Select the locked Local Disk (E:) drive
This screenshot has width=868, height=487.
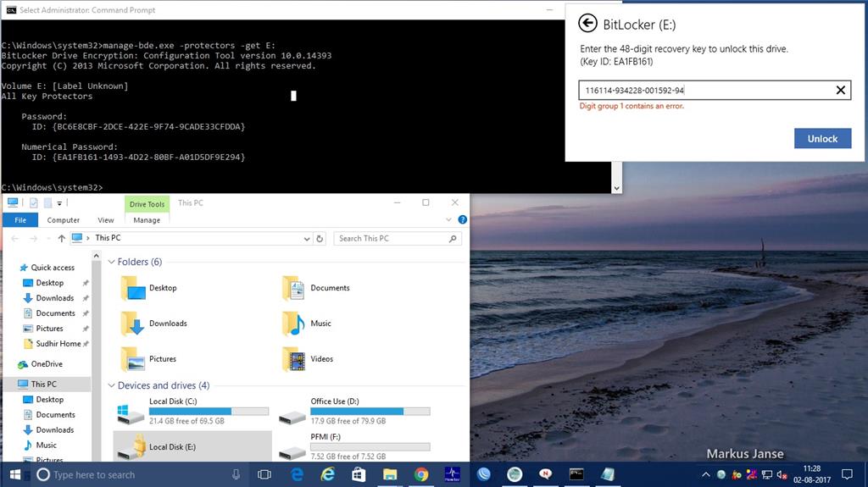[192, 446]
